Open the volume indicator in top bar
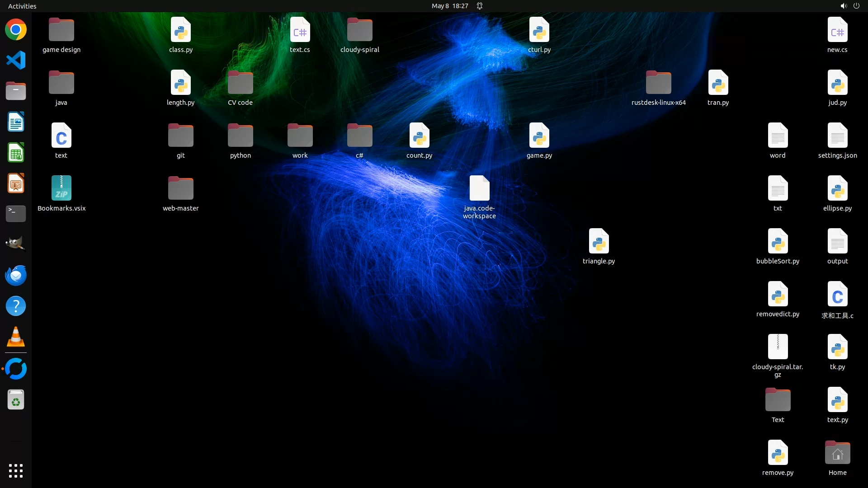 pos(843,6)
